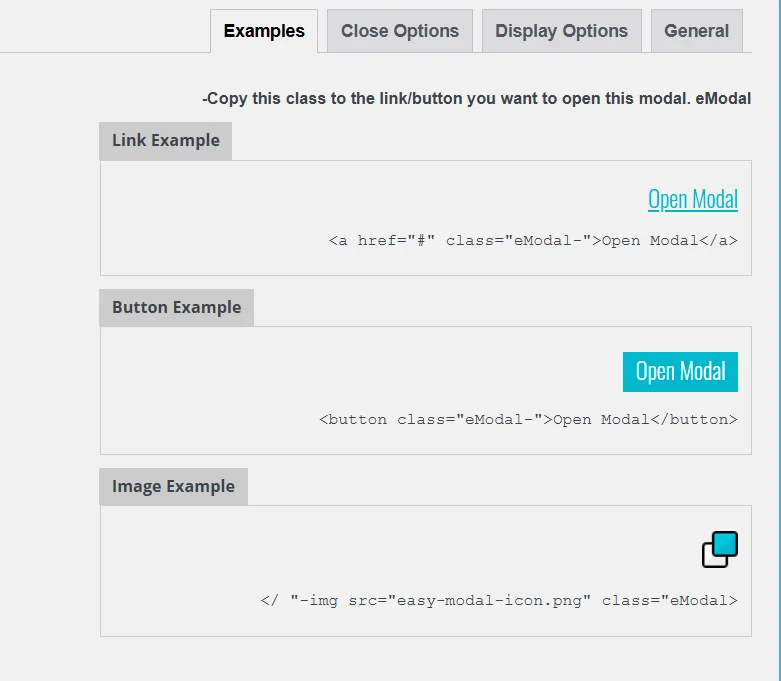
Task: Switch to the Examples tab
Action: (264, 31)
